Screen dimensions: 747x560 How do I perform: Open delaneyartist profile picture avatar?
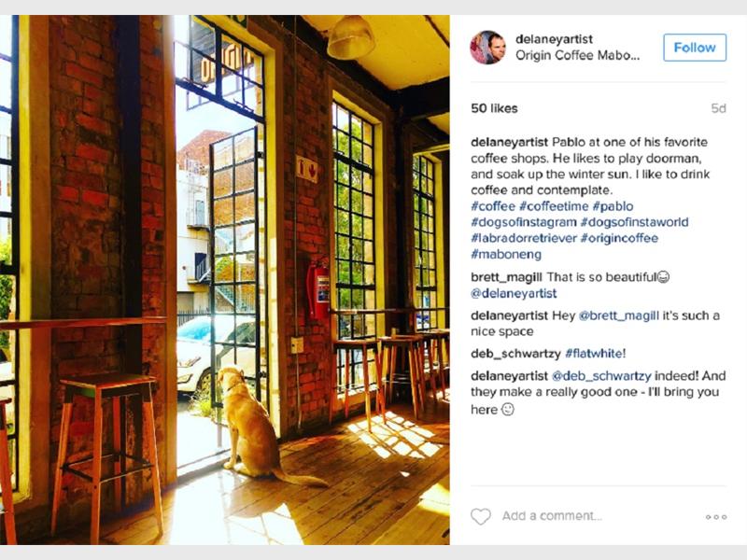click(487, 48)
